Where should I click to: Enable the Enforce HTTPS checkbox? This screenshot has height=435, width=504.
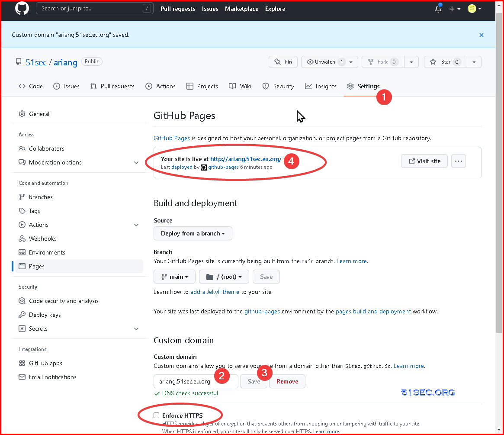(157, 416)
